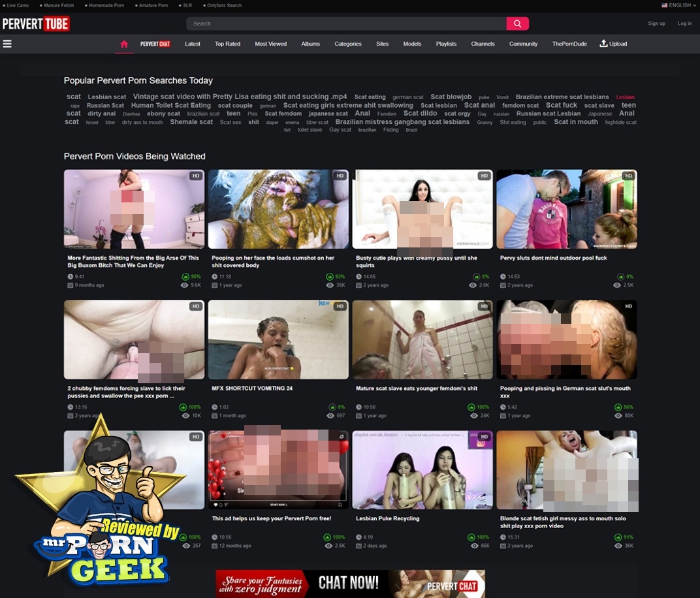Click the home icon in navigation bar

click(124, 44)
